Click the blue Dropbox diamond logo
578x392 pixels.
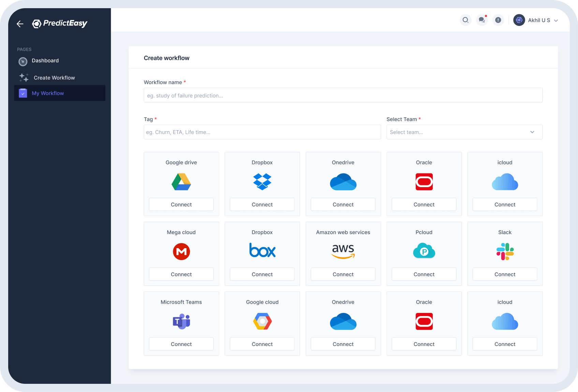262,182
